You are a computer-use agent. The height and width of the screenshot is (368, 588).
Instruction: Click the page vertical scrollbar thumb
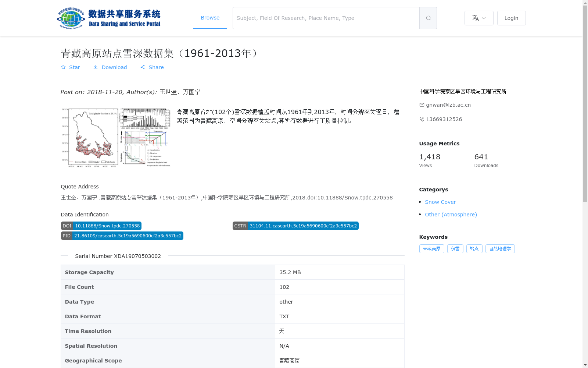pos(585,104)
